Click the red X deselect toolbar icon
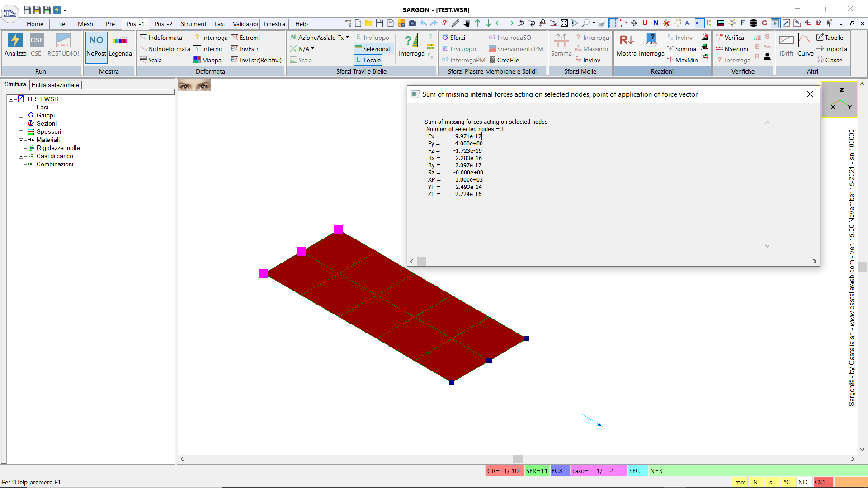868x488 pixels. [667, 23]
